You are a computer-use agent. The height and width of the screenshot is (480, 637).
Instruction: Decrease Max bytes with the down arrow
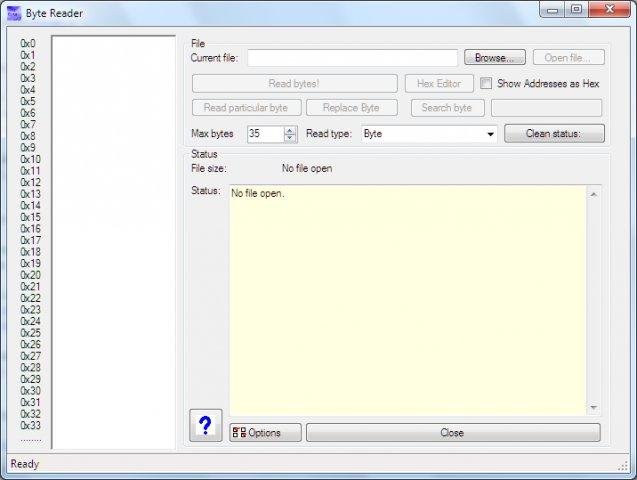(x=290, y=138)
